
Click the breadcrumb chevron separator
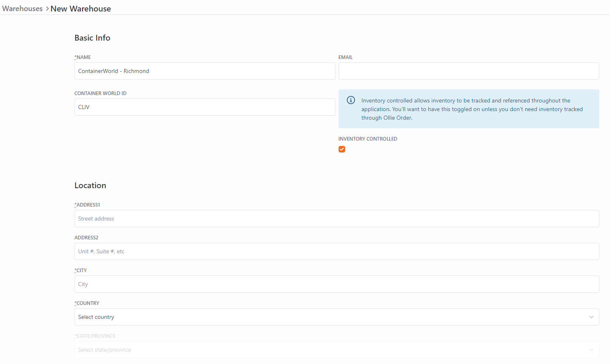click(x=47, y=9)
